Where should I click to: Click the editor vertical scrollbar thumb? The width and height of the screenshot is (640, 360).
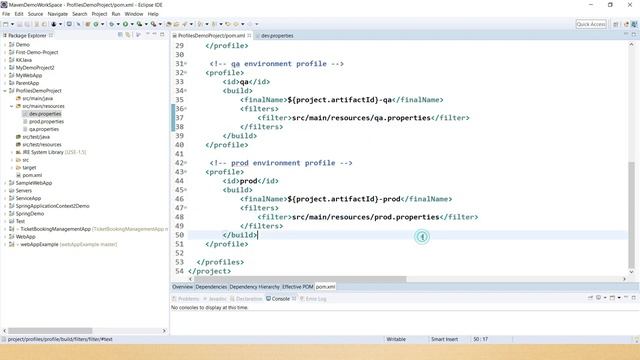[x=631, y=214]
